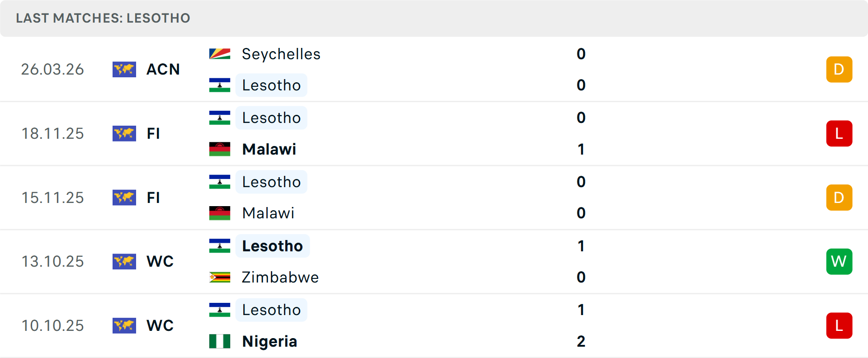Open the Zimbabwe team page
The width and height of the screenshot is (868, 358).
(280, 277)
